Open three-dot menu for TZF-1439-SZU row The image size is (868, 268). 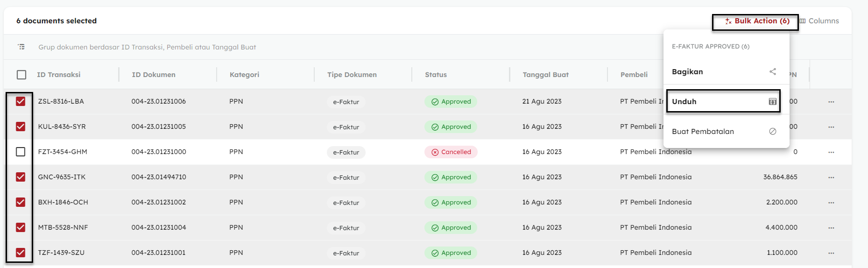point(831,253)
